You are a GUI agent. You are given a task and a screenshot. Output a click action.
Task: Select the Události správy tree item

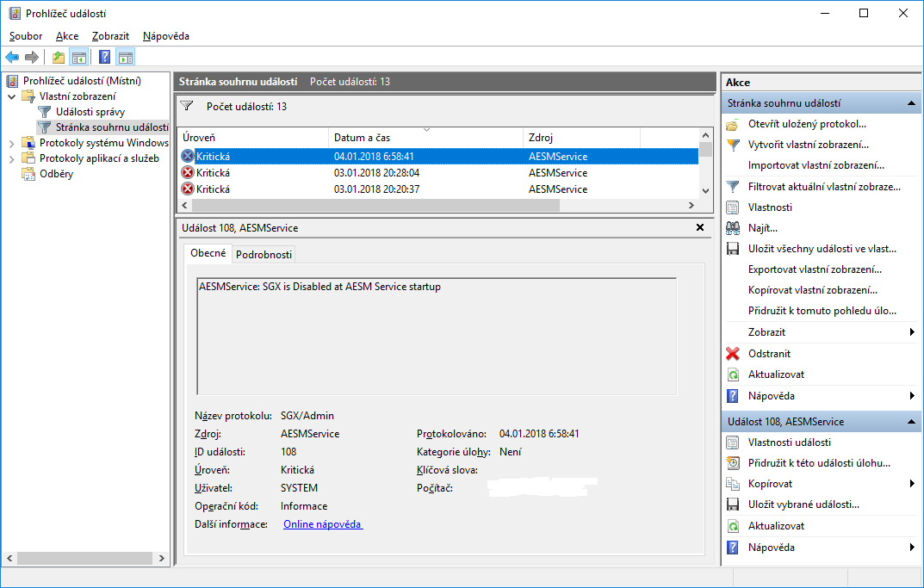pos(90,112)
